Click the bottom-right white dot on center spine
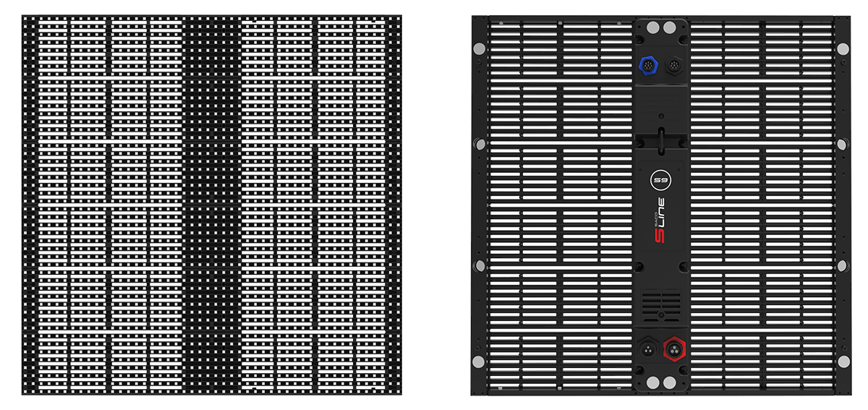 (x=670, y=383)
